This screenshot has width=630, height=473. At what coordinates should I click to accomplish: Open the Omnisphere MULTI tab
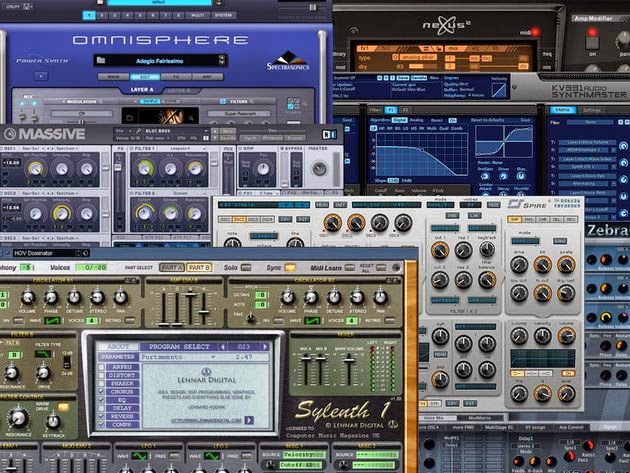click(197, 15)
